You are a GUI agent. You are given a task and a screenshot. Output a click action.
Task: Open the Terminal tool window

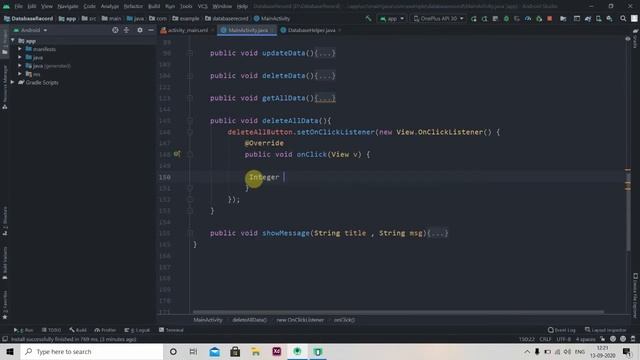(171, 330)
